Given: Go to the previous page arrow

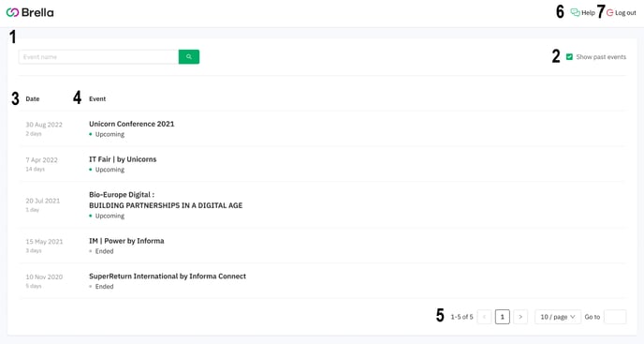Looking at the screenshot, I should click(x=484, y=317).
